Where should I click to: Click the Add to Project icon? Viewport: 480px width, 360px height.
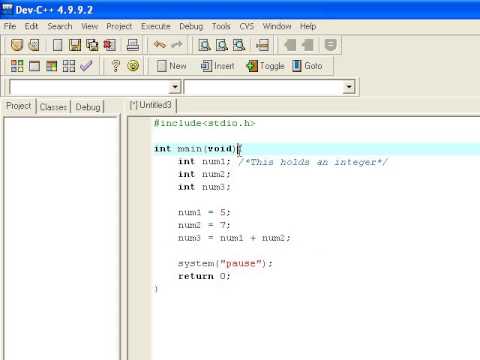tap(290, 45)
